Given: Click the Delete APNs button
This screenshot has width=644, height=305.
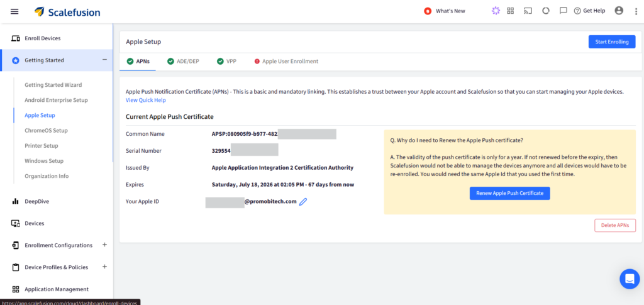Looking at the screenshot, I should 615,225.
